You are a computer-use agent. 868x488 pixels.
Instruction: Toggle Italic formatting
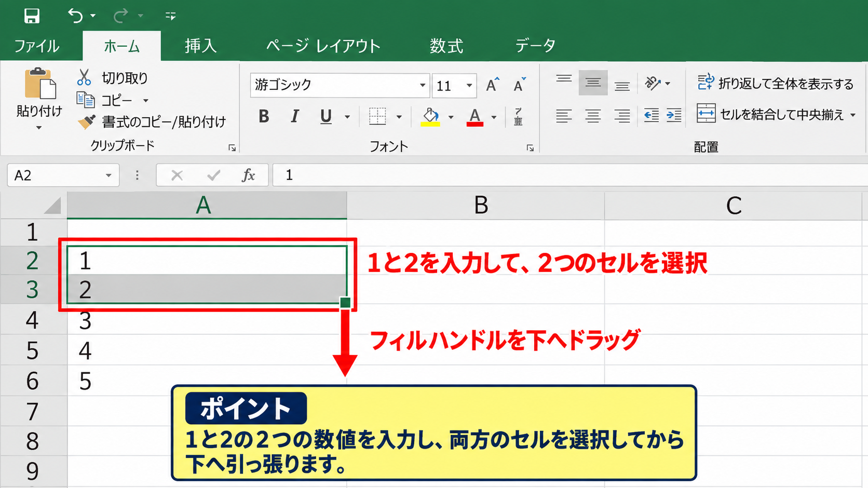(x=295, y=116)
